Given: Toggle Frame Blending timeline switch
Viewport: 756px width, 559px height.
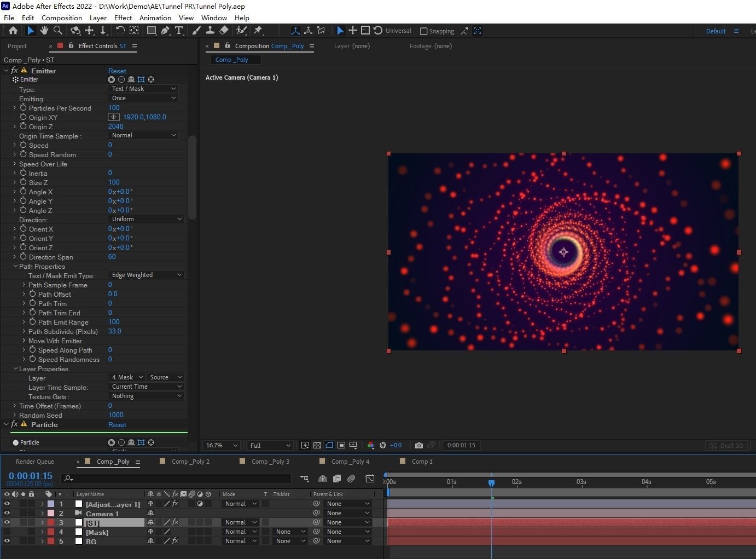Looking at the screenshot, I should tap(337, 479).
